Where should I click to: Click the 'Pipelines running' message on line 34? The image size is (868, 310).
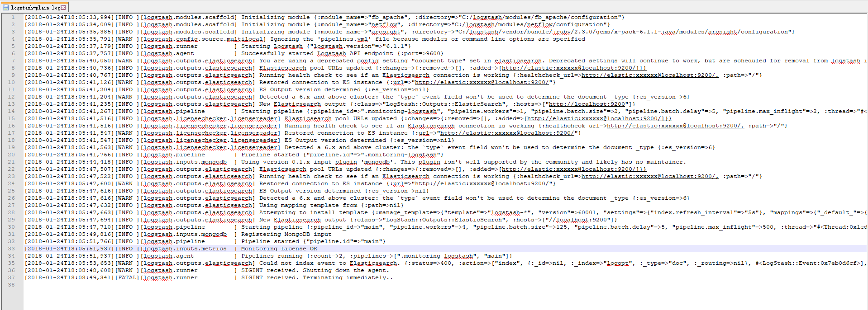pos(272,256)
